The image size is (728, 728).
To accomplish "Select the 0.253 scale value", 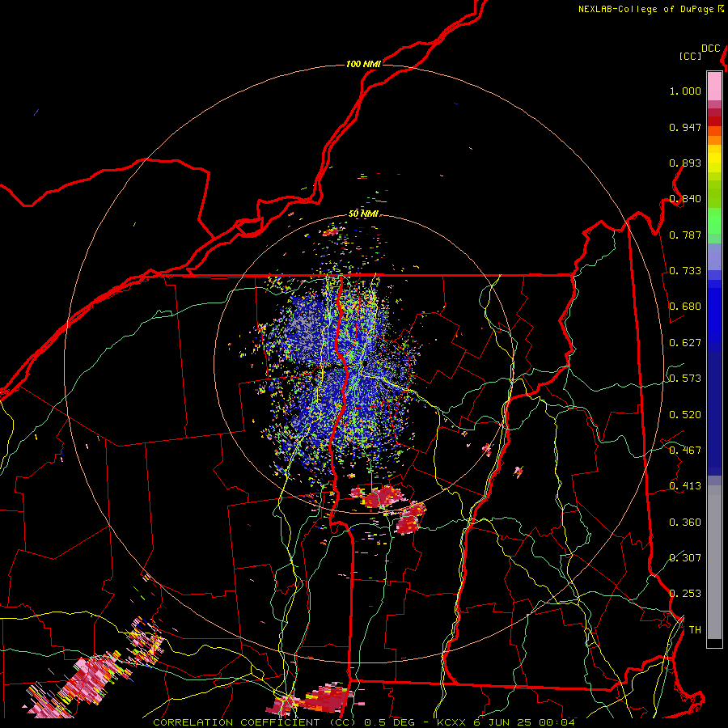I will pos(685,594).
